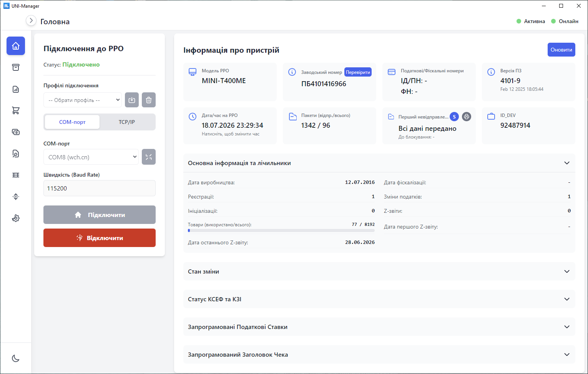588x374 pixels.
Task: Click the card icon beside Податкові/Фіскальні номери
Action: [x=392, y=72]
